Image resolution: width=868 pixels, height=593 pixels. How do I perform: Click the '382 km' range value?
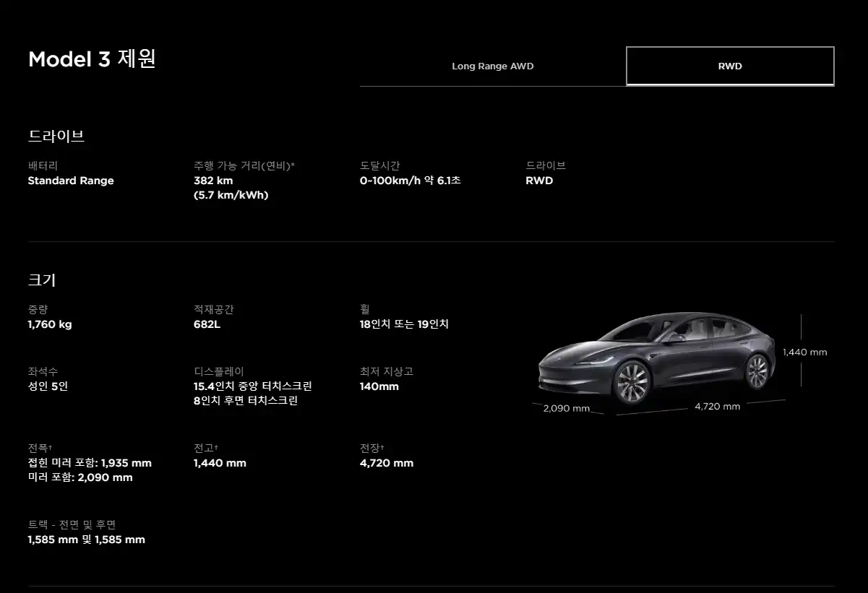click(213, 181)
